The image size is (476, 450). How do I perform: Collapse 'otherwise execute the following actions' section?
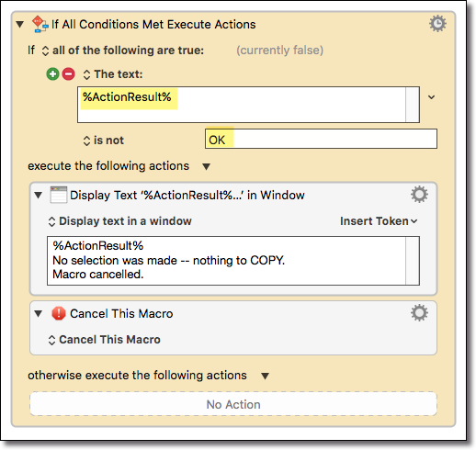(x=266, y=376)
